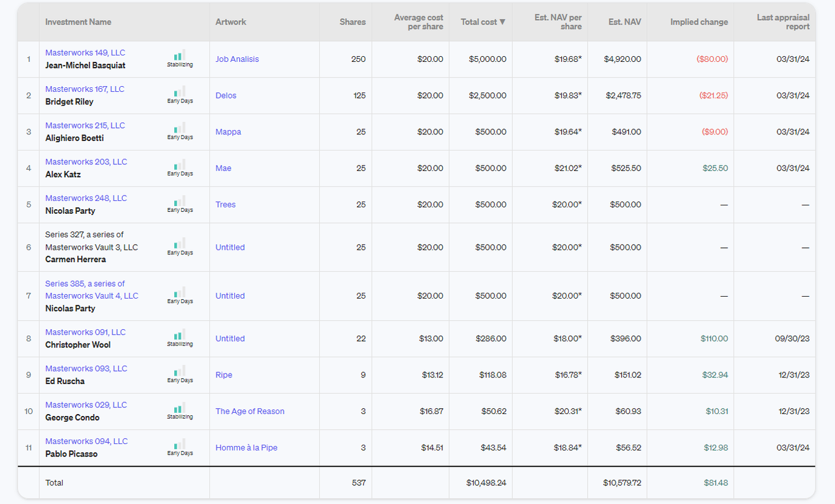Click Early Days icon for Alighiero Boetti row

[x=179, y=132]
